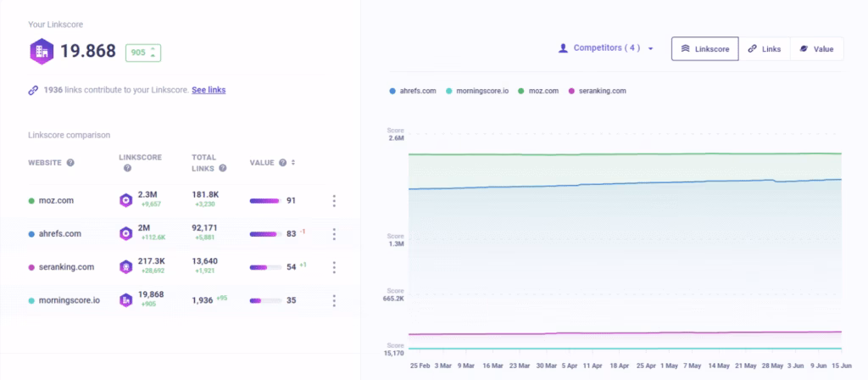Switch to the Links chart tab
The height and width of the screenshot is (380, 868).
click(x=764, y=49)
